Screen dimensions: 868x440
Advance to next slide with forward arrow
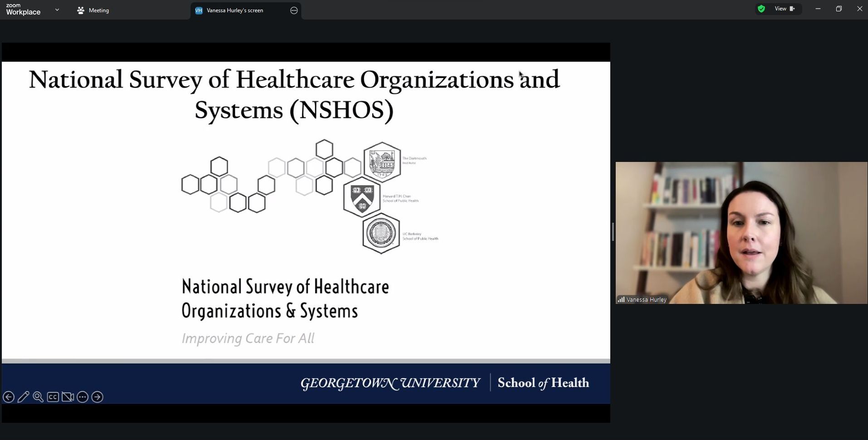97,397
